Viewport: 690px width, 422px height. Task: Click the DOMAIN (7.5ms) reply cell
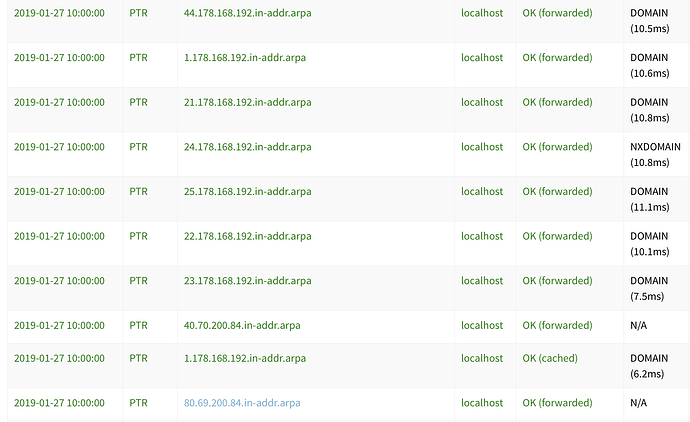point(647,288)
